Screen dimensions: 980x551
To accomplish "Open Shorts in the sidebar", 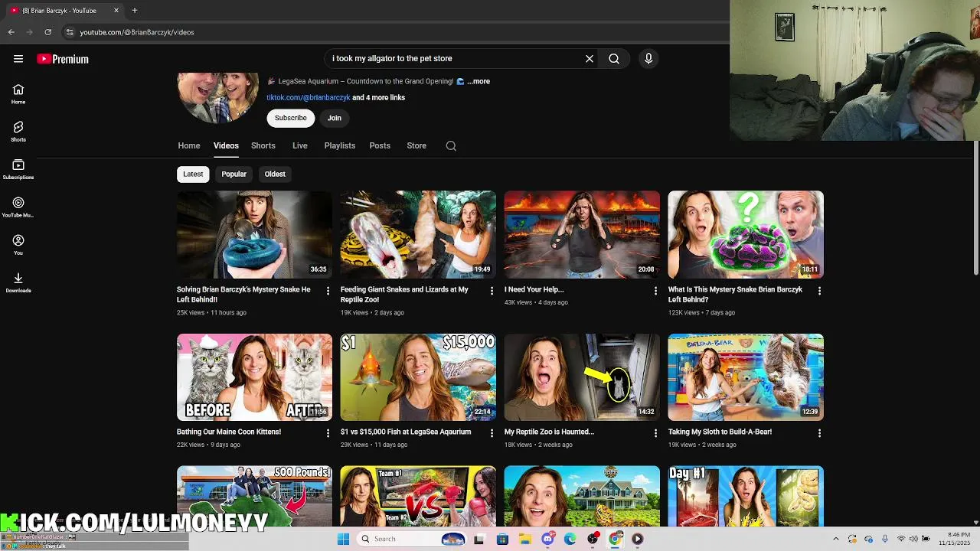I will pyautogui.click(x=18, y=132).
